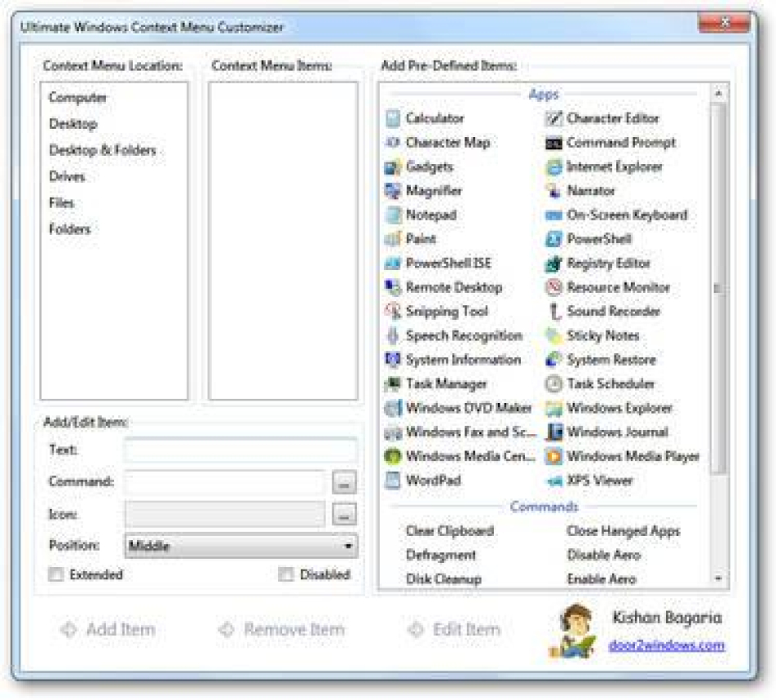776x700 pixels.
Task: Browse for Command file button
Action: tap(344, 483)
